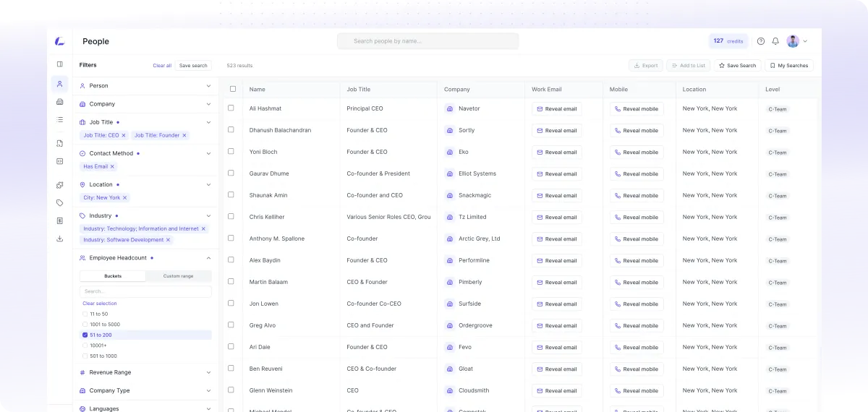This screenshot has width=868, height=412.
Task: Select the checkbox for Ali Hashmat
Action: tap(231, 108)
